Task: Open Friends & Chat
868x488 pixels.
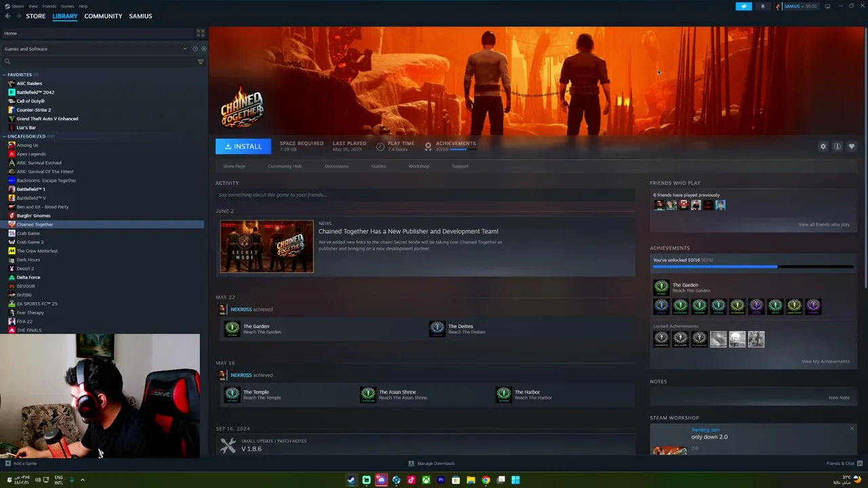Action: click(843, 464)
